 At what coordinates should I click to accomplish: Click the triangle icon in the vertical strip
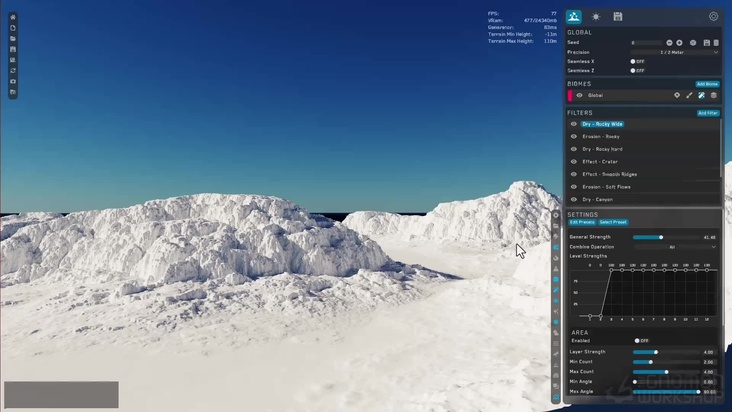pyautogui.click(x=556, y=269)
